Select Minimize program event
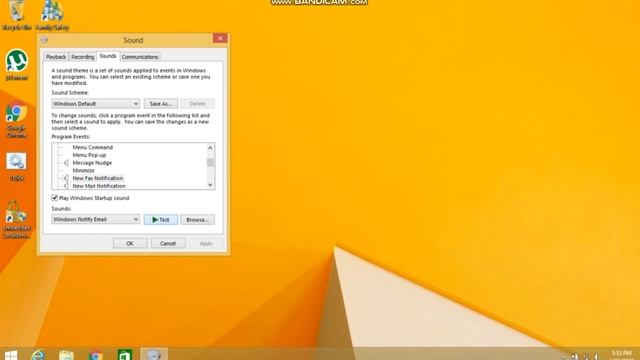 pyautogui.click(x=83, y=171)
